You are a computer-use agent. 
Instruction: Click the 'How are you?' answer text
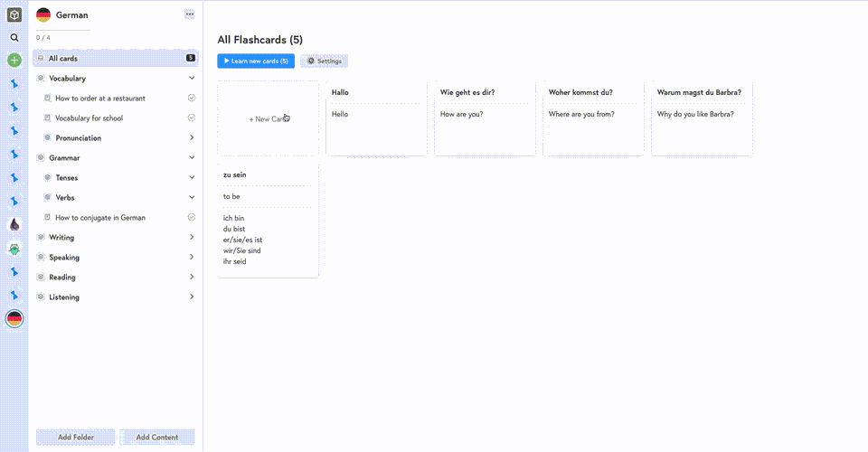(x=462, y=114)
